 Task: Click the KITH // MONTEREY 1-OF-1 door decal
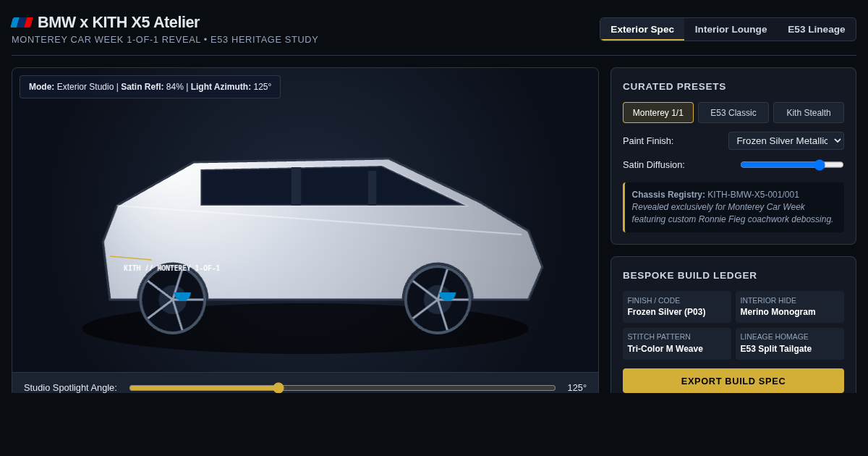pos(171,269)
